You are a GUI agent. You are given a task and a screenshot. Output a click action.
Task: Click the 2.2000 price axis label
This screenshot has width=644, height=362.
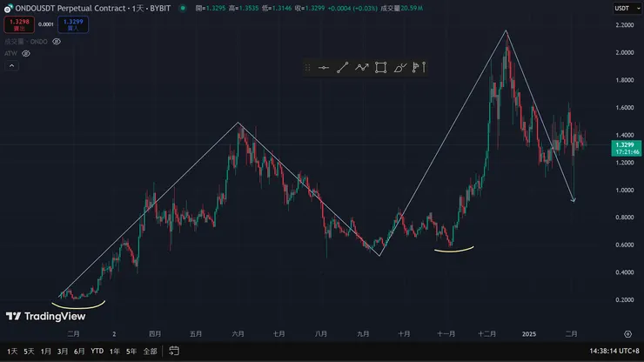(x=624, y=25)
